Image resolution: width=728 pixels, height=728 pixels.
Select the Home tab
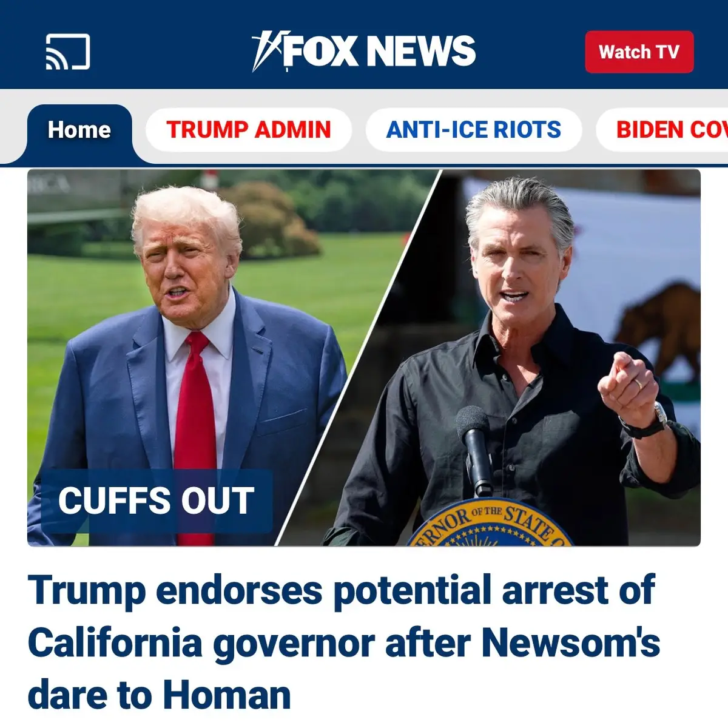tap(79, 130)
